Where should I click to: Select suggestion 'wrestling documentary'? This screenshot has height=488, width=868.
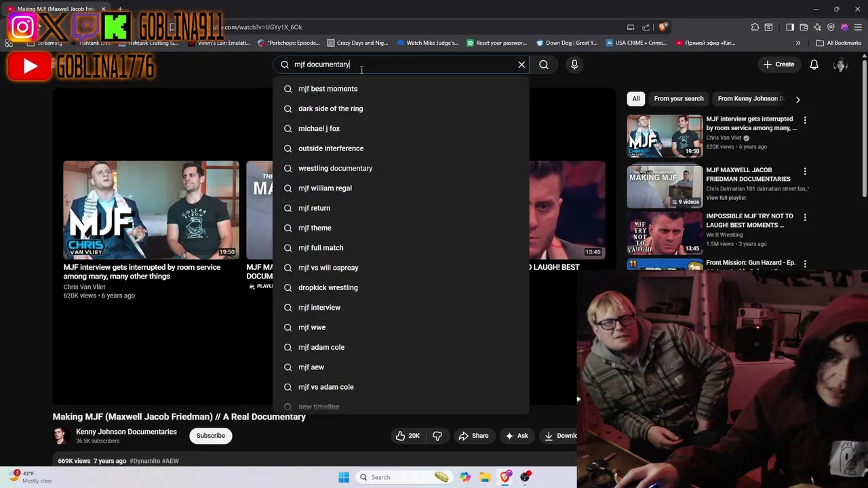(401, 168)
